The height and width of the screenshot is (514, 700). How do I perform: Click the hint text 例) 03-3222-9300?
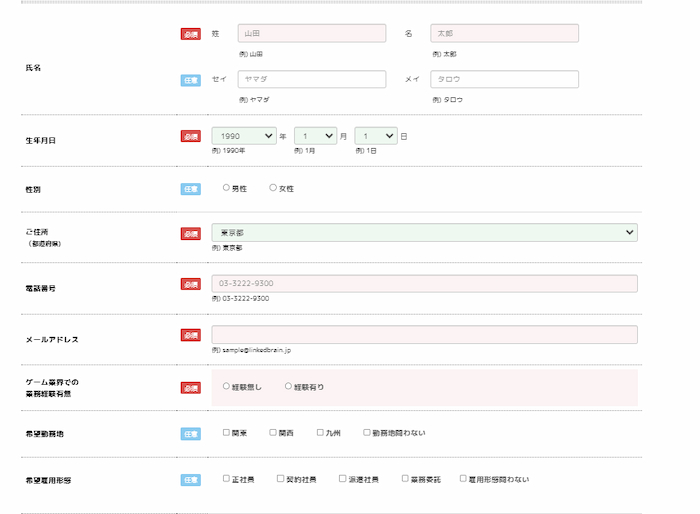240,298
